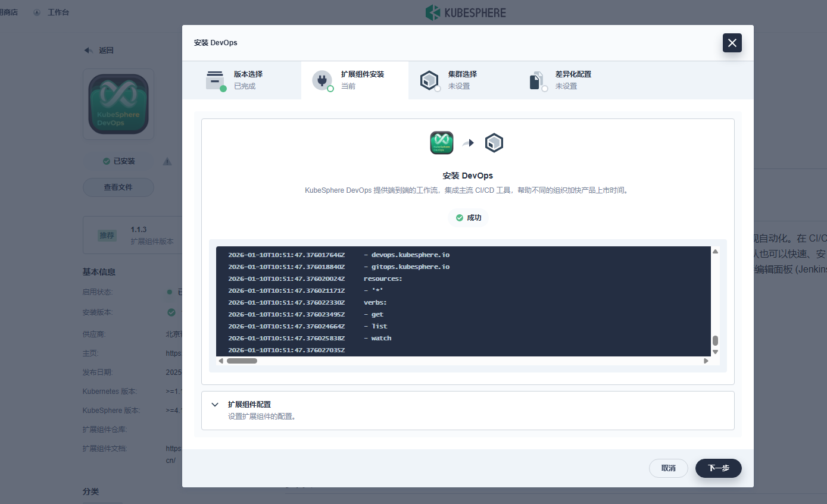Select the 差异化配置 step tab label
Viewport: 827px width, 504px height.
573,74
